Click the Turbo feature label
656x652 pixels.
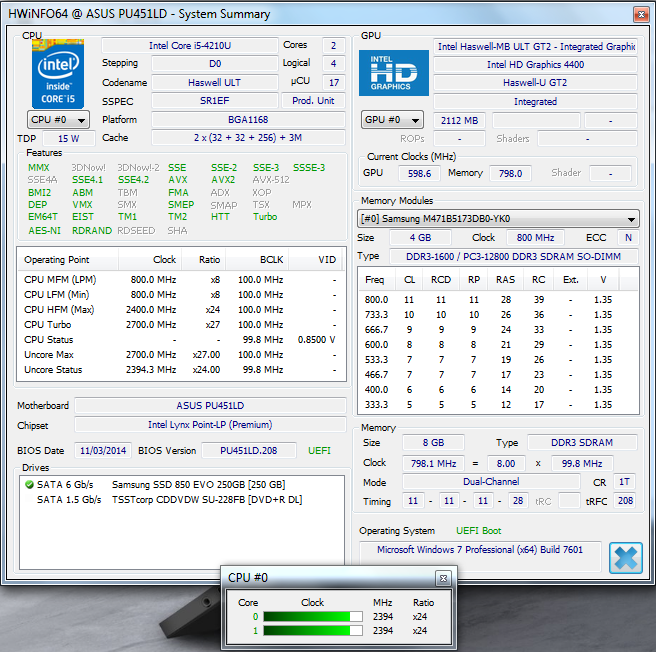265,217
